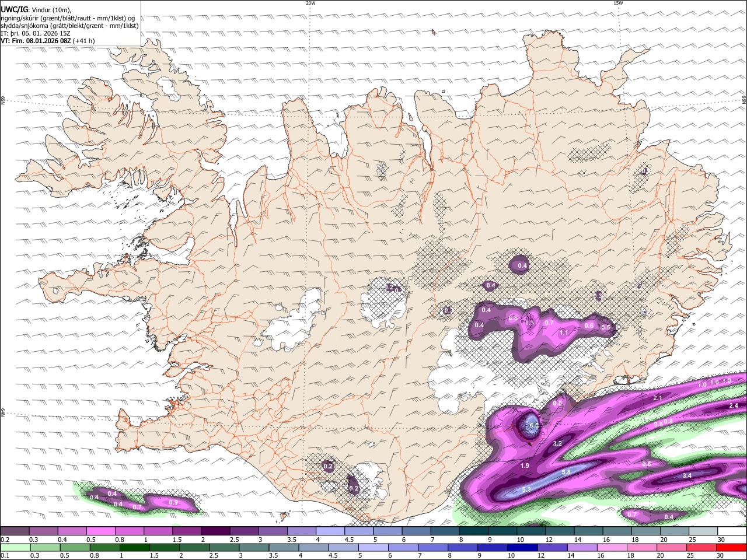Click the 'rigning/skúrir' legend description line
Image resolution: width=747 pixels, height=560 pixels.
coord(68,18)
